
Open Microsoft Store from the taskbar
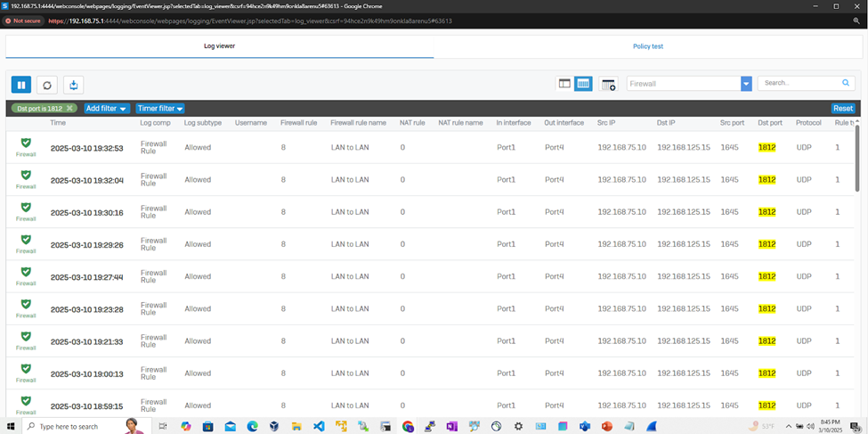click(207, 426)
